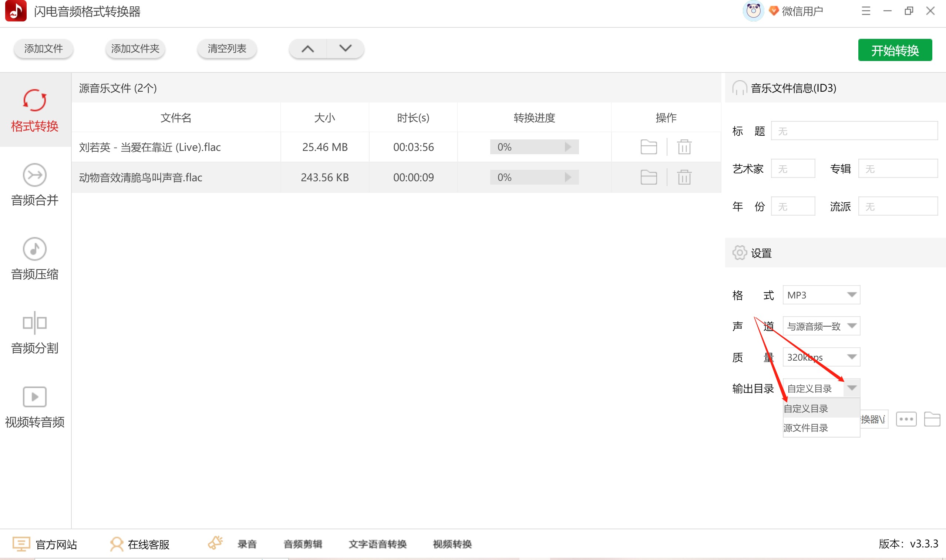Click the output path text field
946x560 pixels.
(874, 419)
